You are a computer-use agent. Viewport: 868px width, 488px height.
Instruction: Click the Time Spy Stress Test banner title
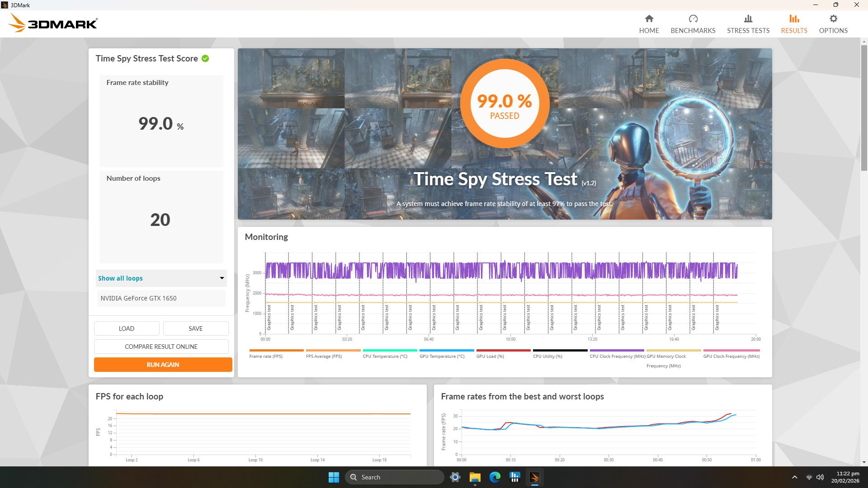pos(495,179)
